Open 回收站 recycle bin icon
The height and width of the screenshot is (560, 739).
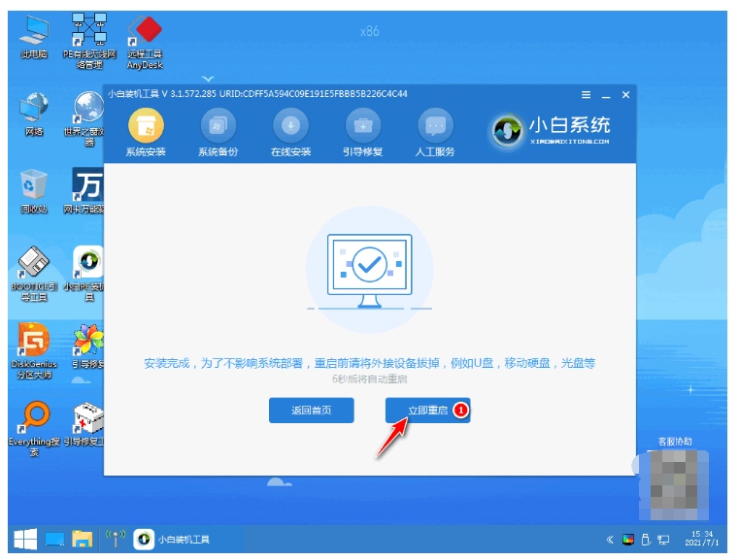point(34,191)
